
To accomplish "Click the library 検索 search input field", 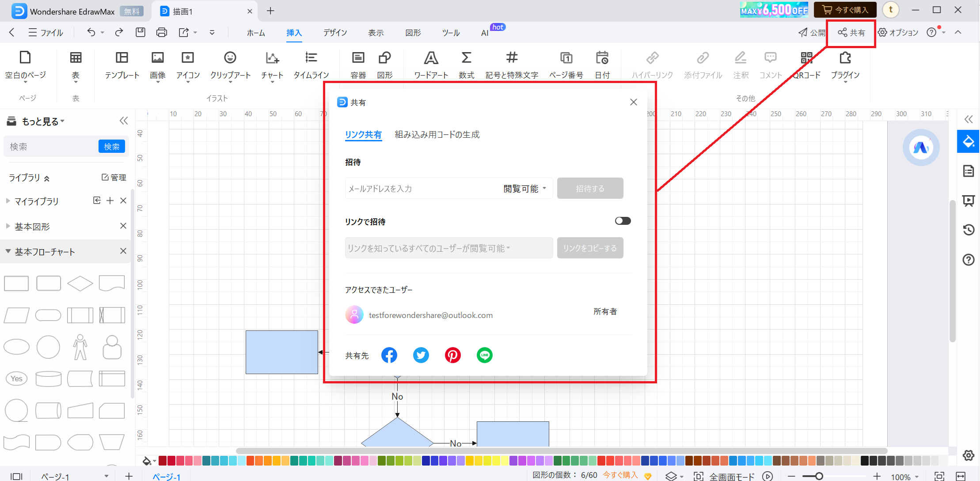I will click(51, 147).
